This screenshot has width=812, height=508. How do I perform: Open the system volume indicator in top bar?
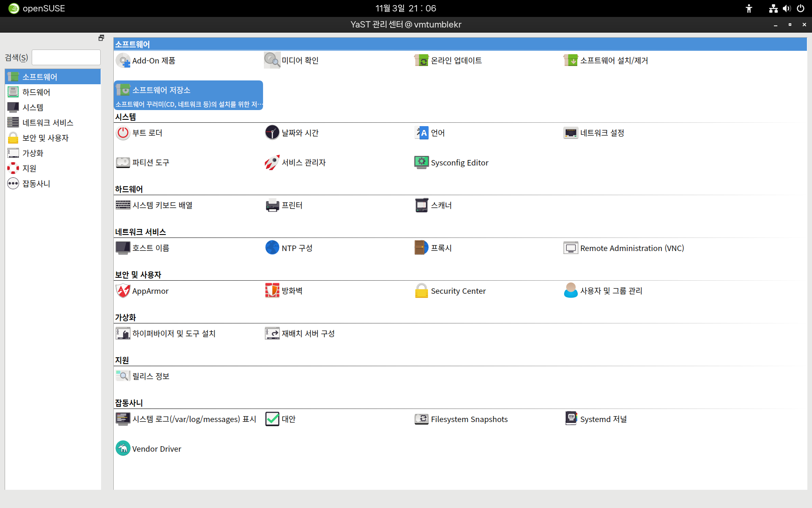(787, 8)
